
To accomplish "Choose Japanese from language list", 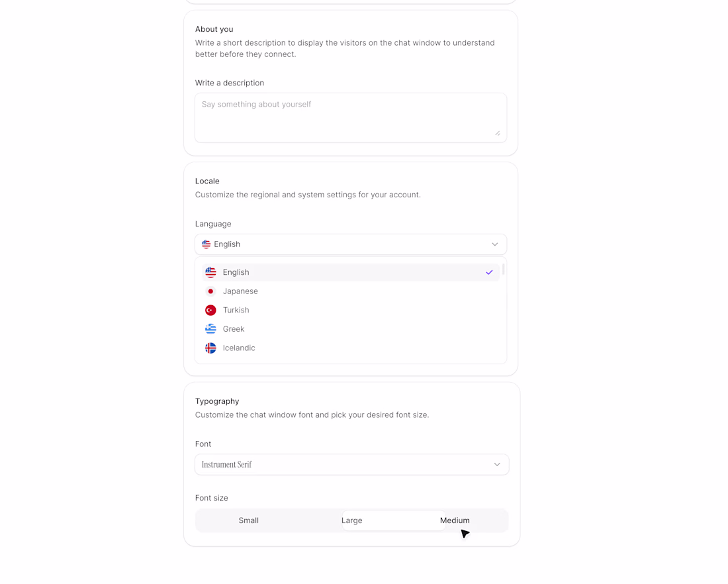I will (x=240, y=291).
